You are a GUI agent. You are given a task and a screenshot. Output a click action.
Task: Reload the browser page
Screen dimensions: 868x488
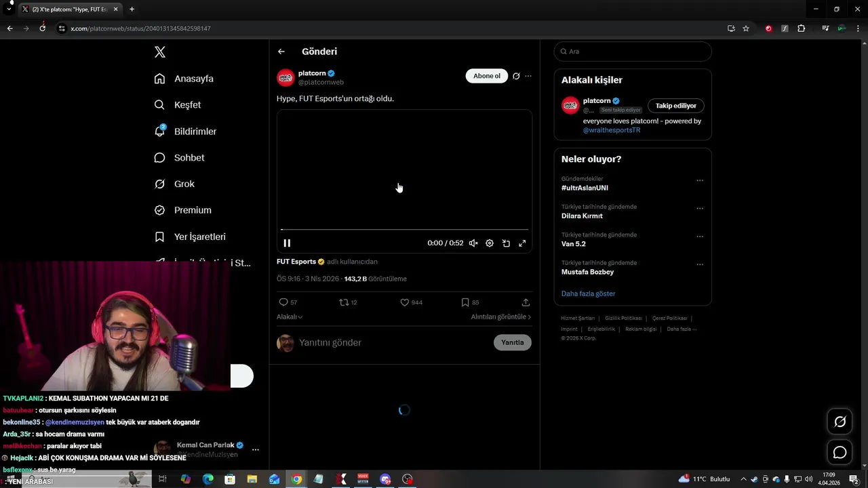tap(42, 28)
